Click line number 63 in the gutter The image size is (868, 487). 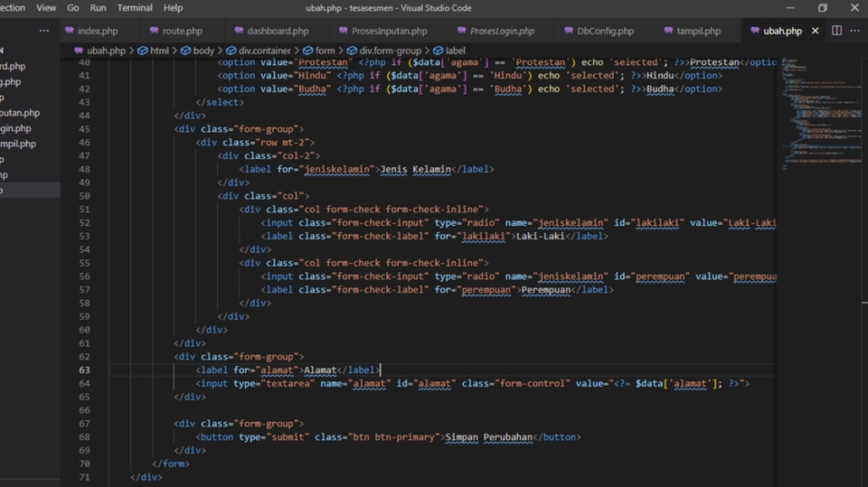pyautogui.click(x=84, y=370)
